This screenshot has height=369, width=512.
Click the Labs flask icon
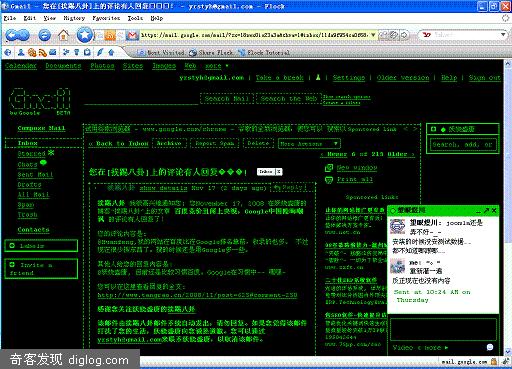318,77
